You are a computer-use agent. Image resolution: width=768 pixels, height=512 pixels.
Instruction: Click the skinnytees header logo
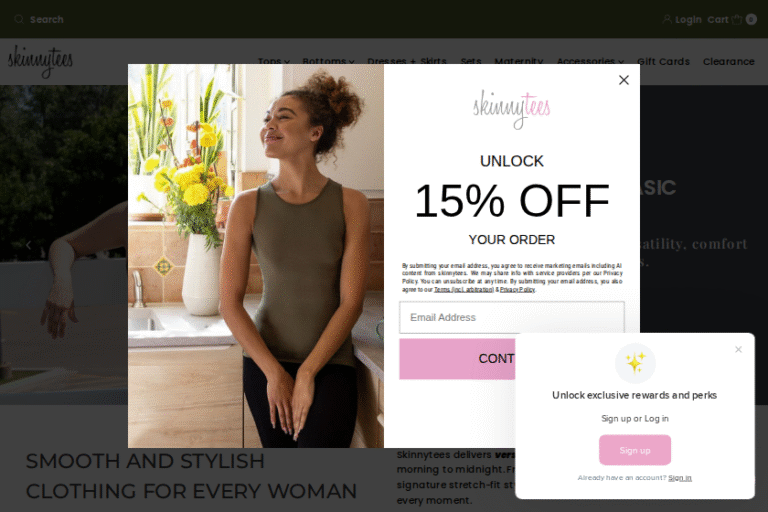[x=40, y=61]
